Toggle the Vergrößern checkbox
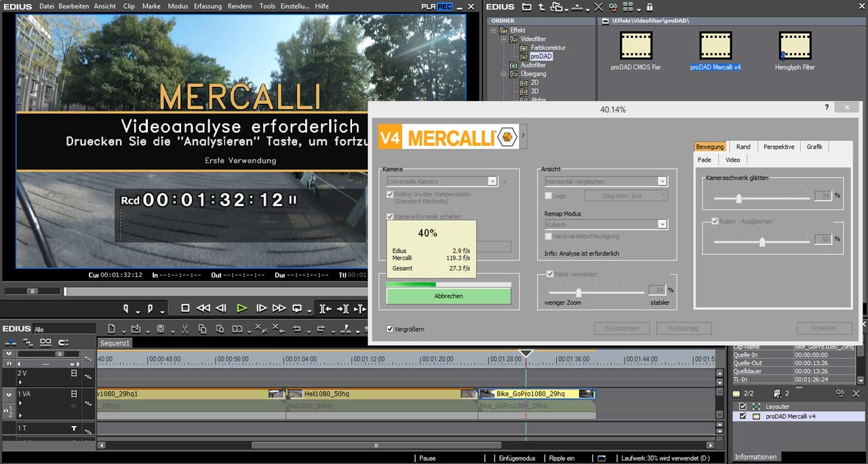The width and height of the screenshot is (868, 464). pos(390,329)
